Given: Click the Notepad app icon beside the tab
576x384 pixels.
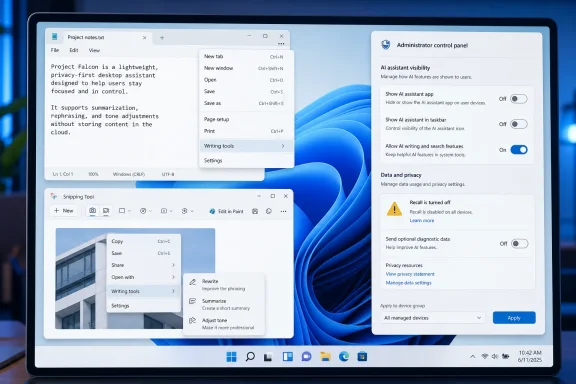Looking at the screenshot, I should point(55,36).
